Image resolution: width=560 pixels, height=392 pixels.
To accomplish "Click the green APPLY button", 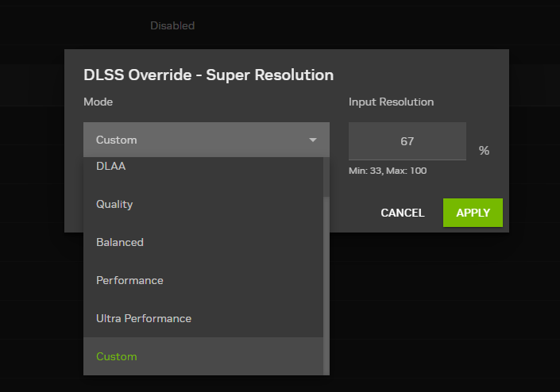I will tap(473, 213).
